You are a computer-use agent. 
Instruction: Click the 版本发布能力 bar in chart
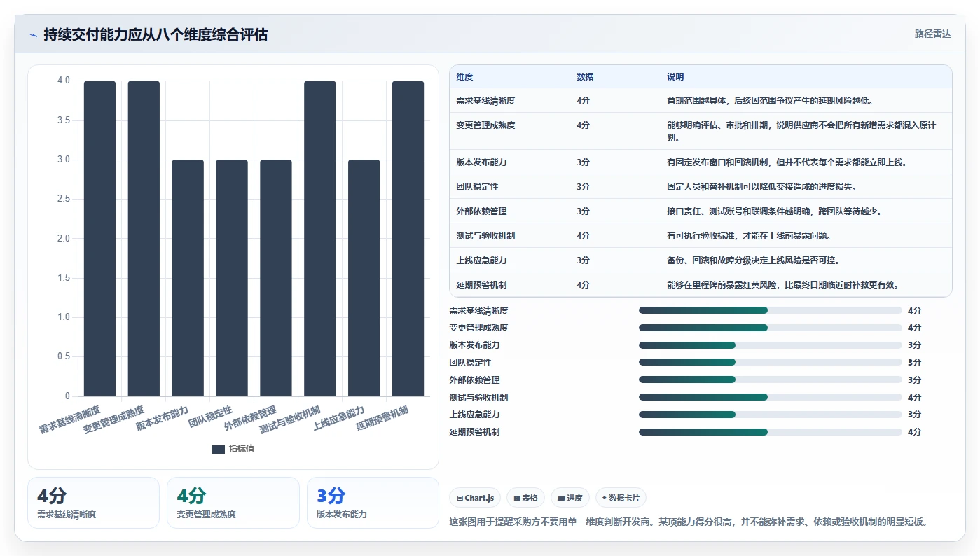click(188, 278)
